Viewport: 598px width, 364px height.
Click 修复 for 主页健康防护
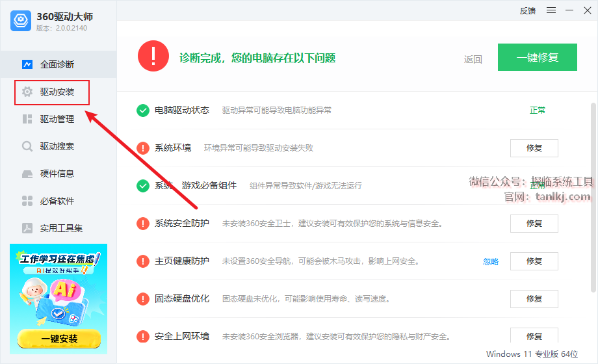(x=534, y=261)
